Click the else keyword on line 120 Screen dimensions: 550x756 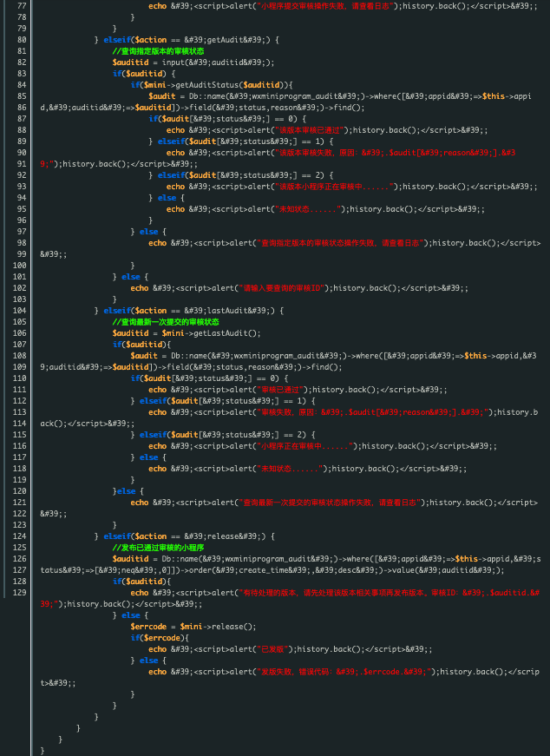[127, 491]
